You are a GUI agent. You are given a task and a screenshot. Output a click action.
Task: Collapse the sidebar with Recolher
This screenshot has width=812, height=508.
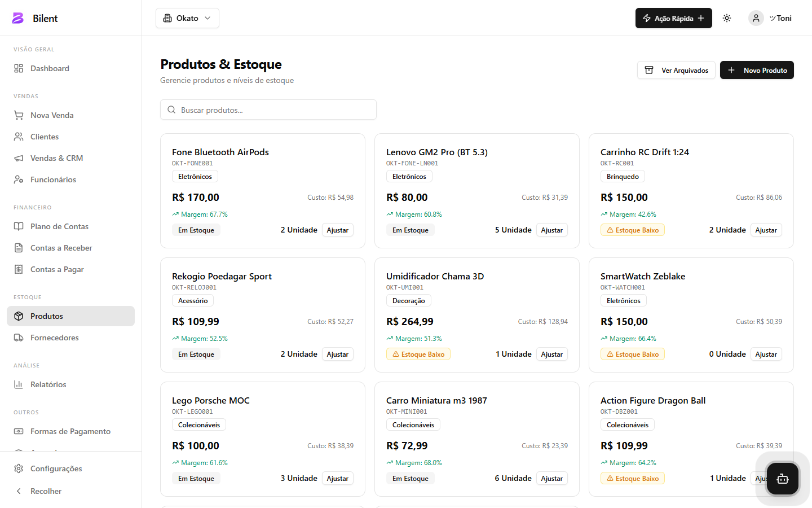coord(45,491)
